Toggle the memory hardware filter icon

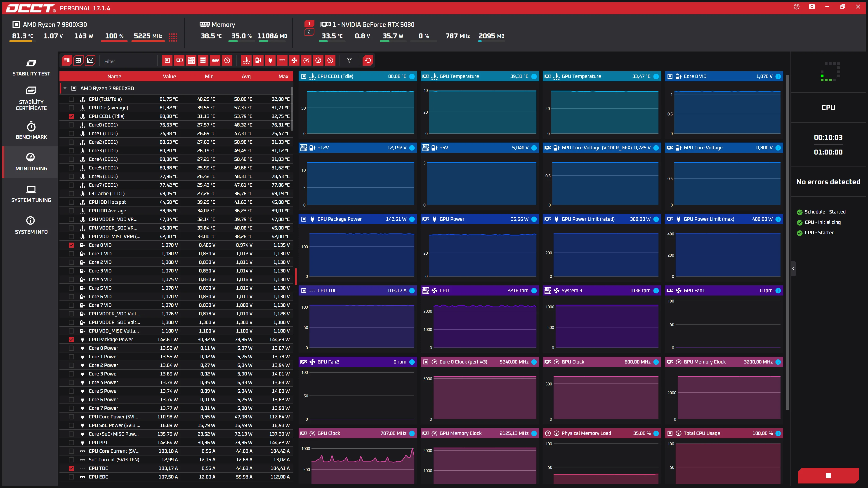(215, 61)
